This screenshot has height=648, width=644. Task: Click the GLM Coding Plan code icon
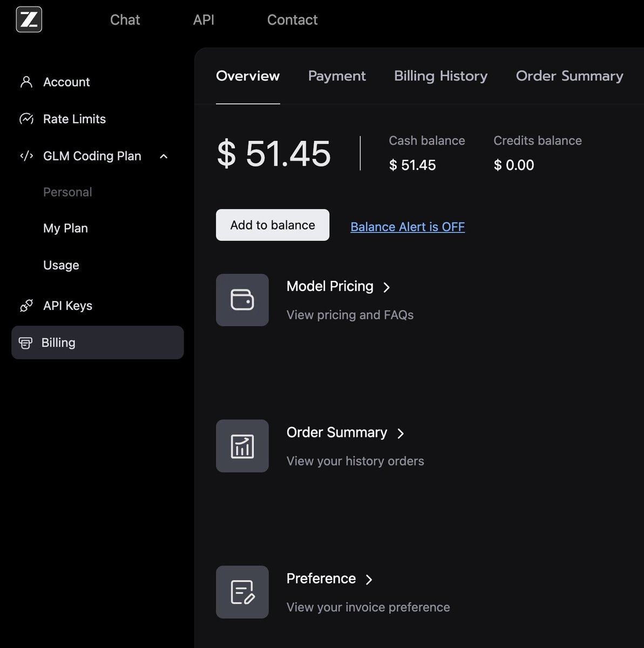pyautogui.click(x=26, y=156)
